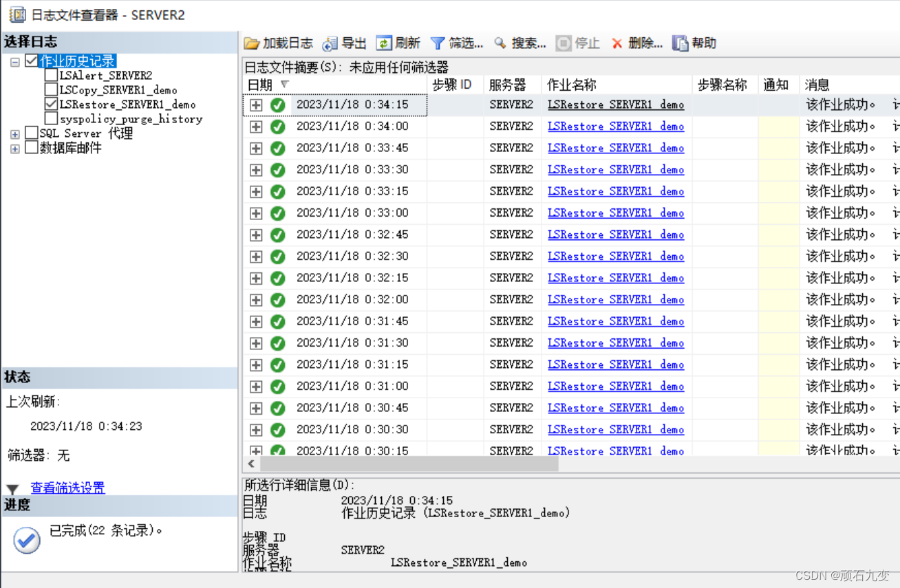Sort by the 服务器 column header

click(x=513, y=85)
